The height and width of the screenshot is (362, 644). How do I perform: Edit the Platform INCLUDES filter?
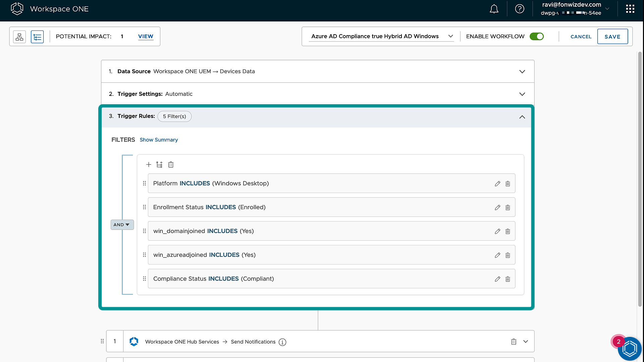497,184
